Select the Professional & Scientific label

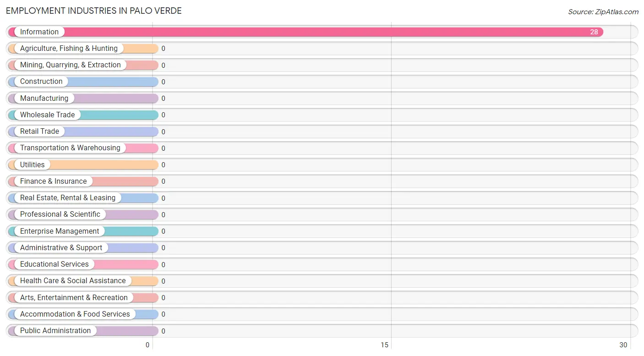[60, 214]
